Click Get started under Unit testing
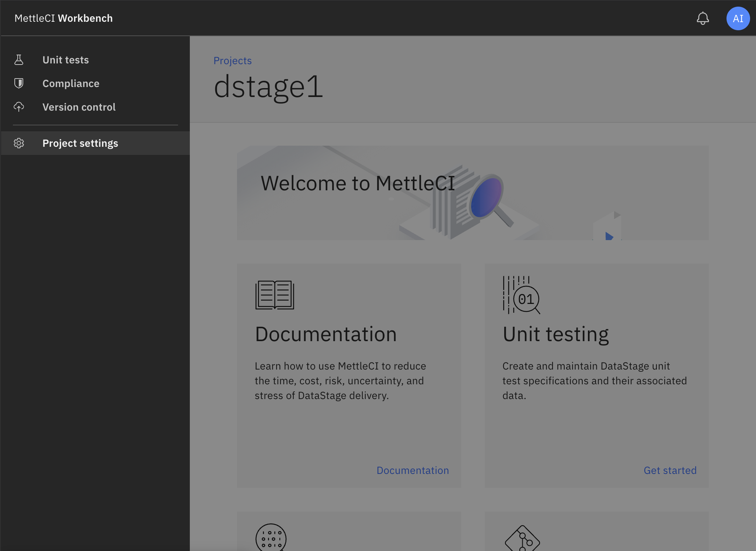Screen dimensions: 756x551 (670, 470)
